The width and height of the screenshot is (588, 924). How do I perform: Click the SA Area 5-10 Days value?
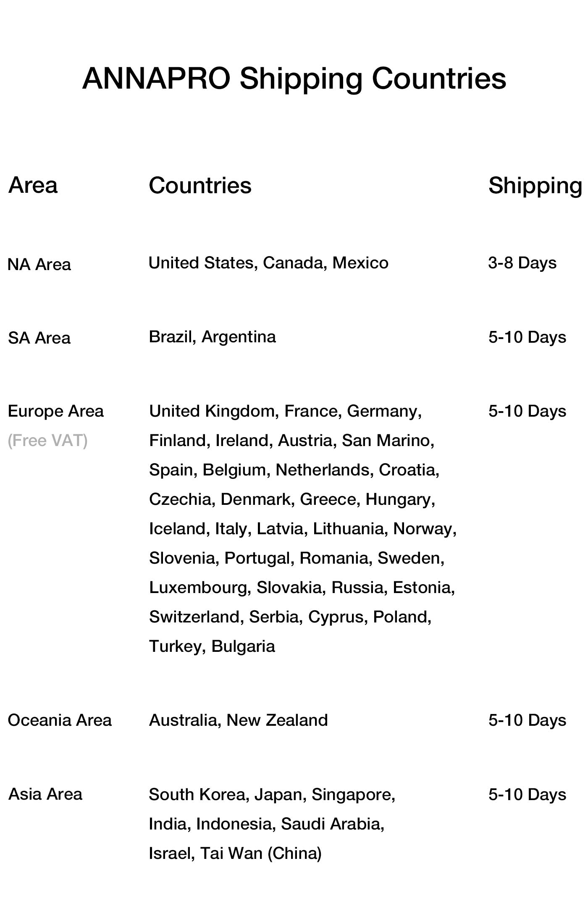(527, 337)
